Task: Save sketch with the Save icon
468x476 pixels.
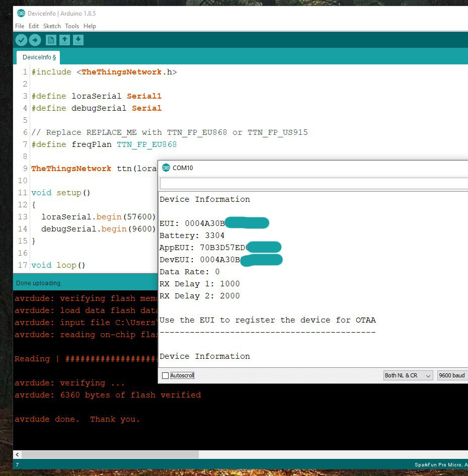Action: coord(78,40)
